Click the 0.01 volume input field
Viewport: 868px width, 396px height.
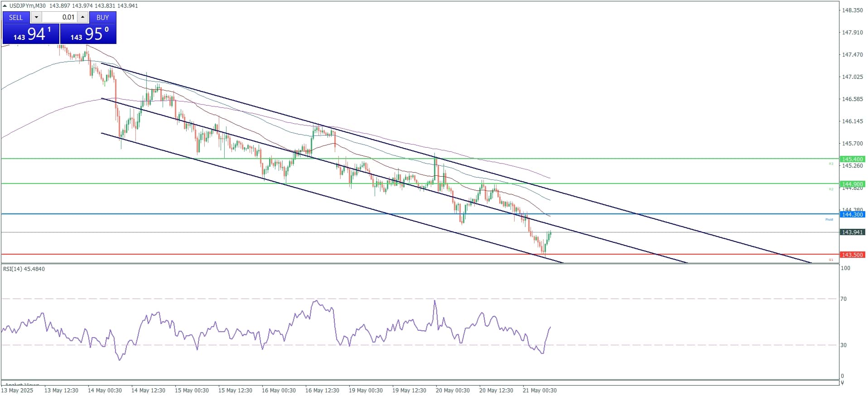[59, 17]
